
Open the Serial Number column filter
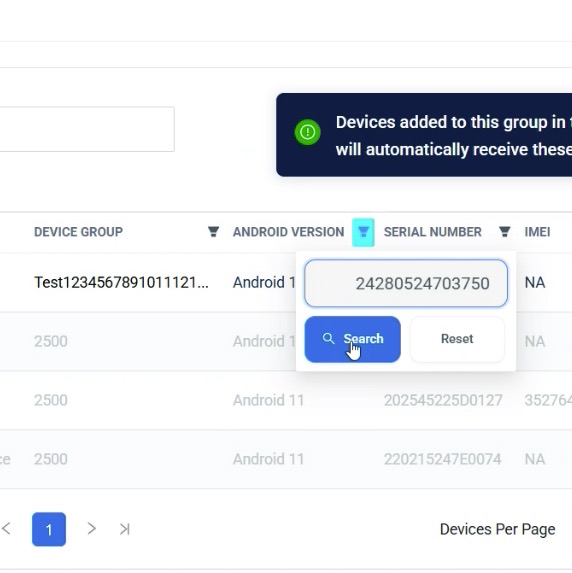click(504, 232)
